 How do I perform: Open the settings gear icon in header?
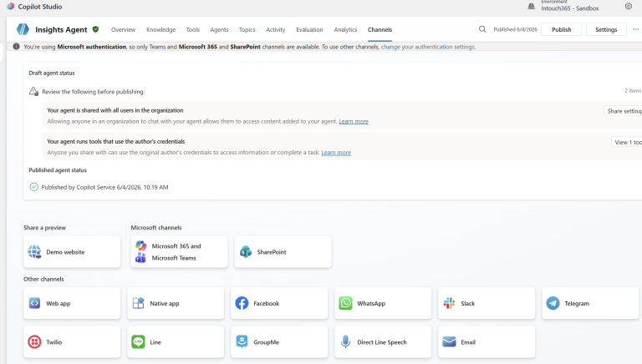[629, 6]
